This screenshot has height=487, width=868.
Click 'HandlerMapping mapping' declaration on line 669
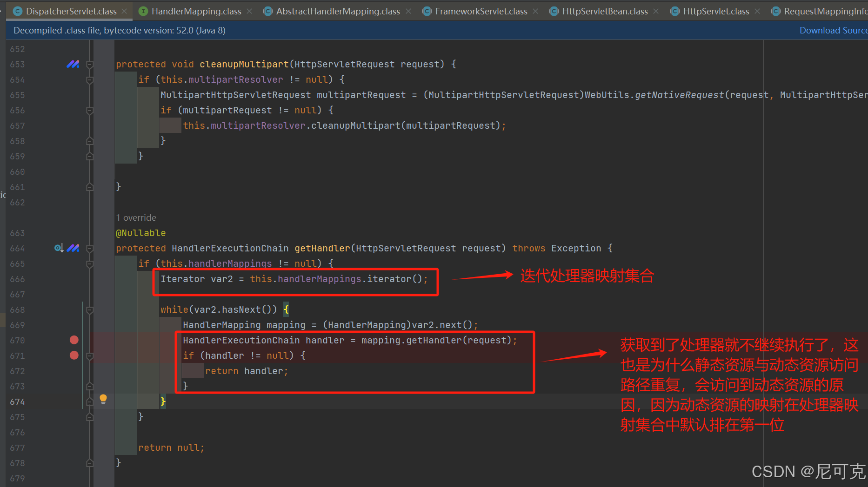(244, 325)
